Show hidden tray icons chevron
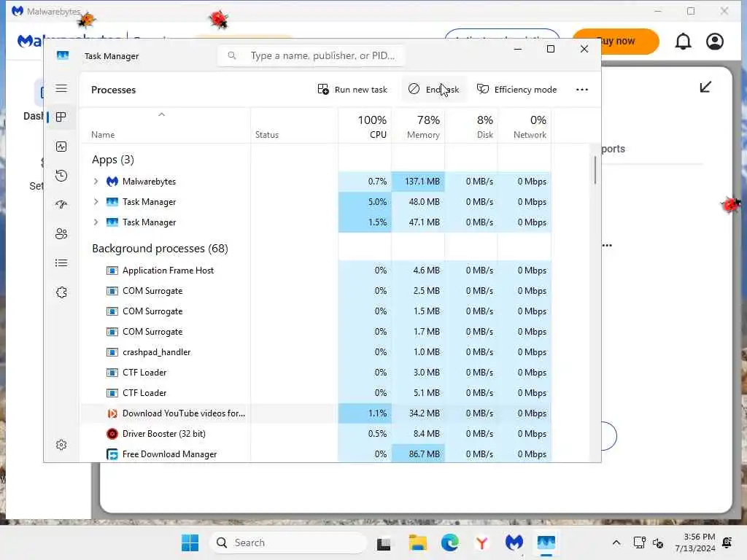 click(x=616, y=542)
